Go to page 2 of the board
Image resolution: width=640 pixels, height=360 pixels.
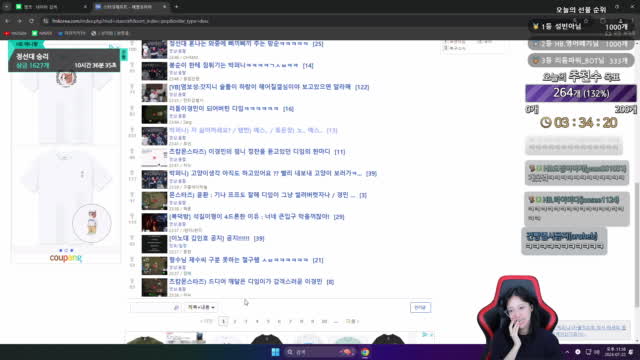coord(235,322)
